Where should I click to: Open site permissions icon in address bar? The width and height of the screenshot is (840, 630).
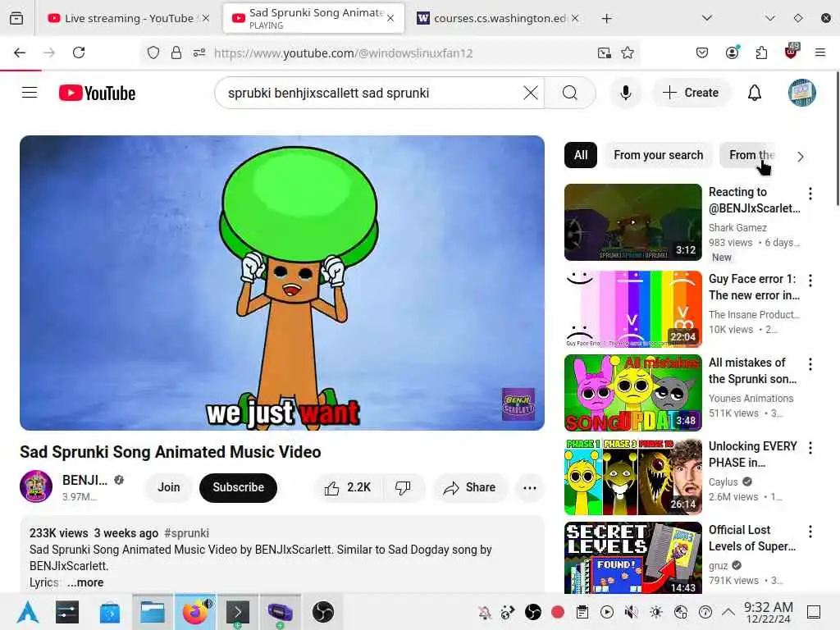(x=199, y=52)
